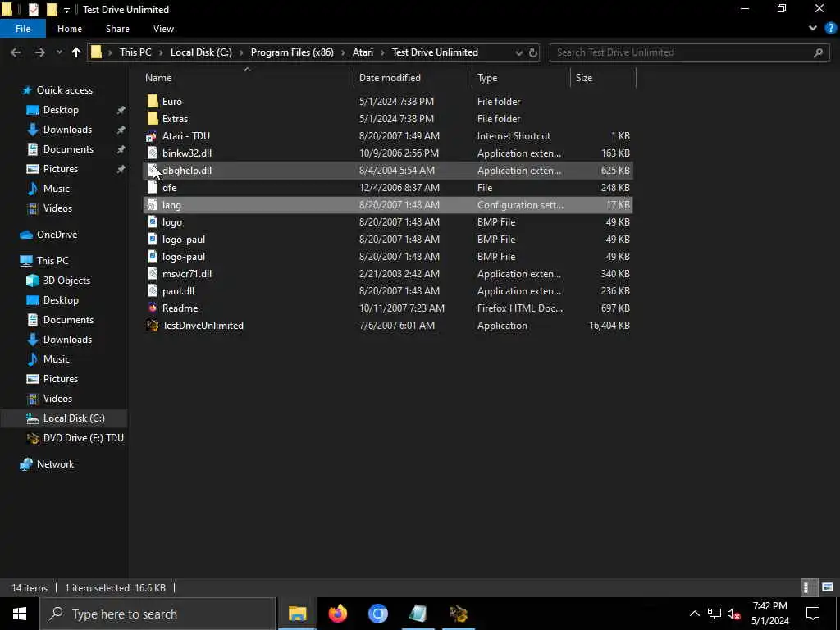Expand the chevron after Program Files (x86) in path
Viewport: 840px width, 630px height.
(343, 52)
